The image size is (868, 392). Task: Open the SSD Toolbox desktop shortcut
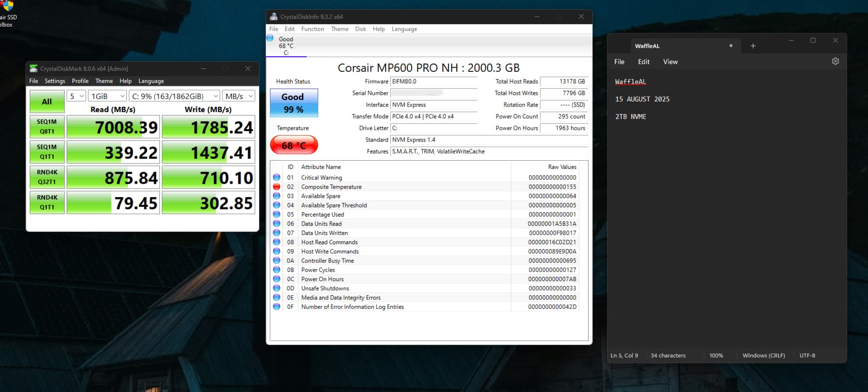8,15
